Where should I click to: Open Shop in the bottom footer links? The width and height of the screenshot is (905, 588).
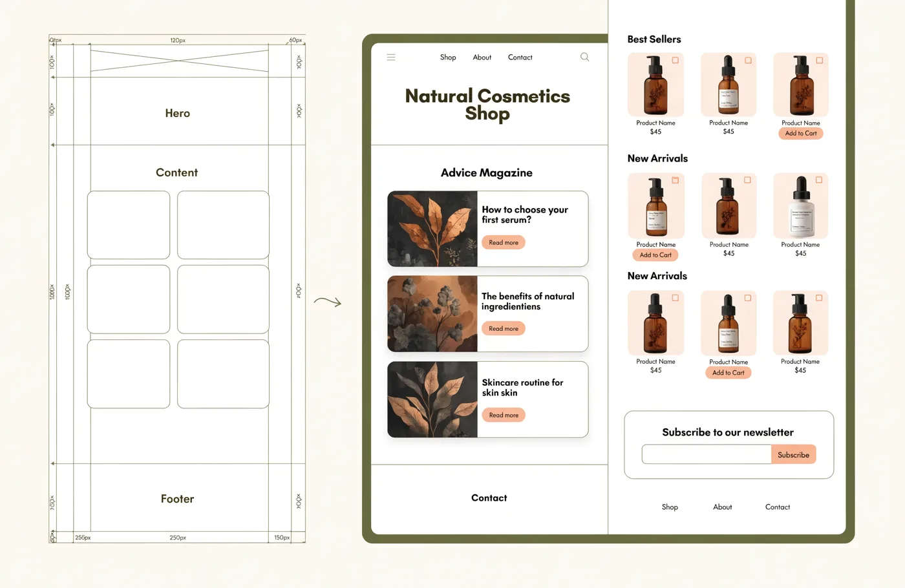click(670, 507)
